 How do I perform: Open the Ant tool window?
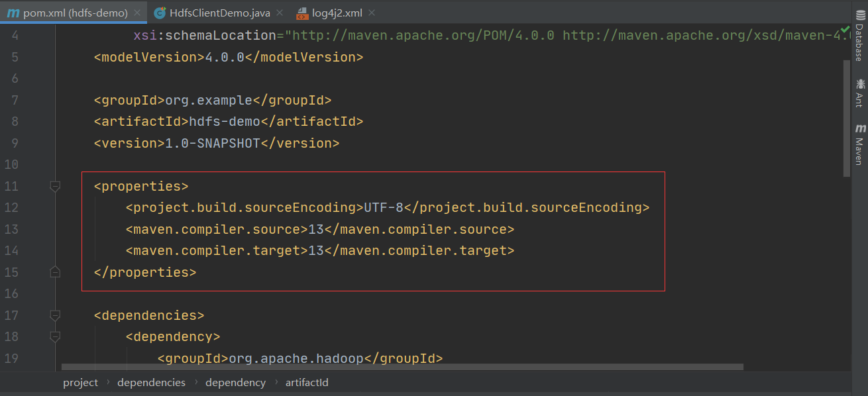[x=859, y=92]
